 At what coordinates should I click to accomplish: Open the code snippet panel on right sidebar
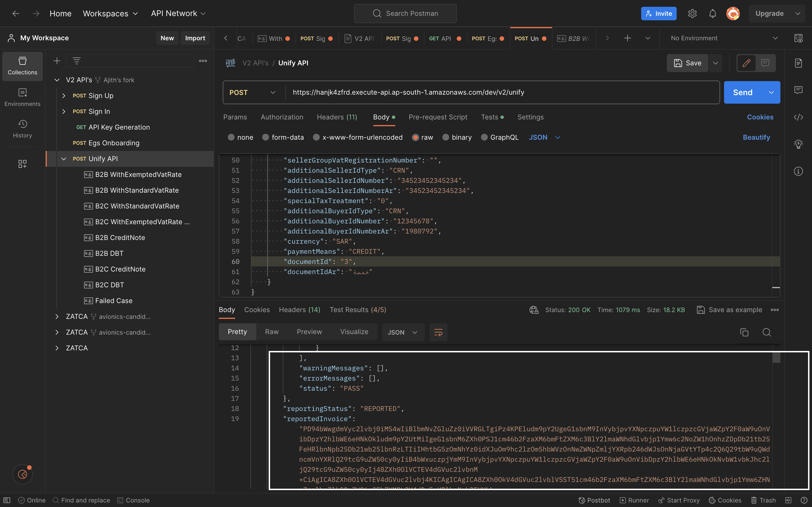(x=798, y=117)
